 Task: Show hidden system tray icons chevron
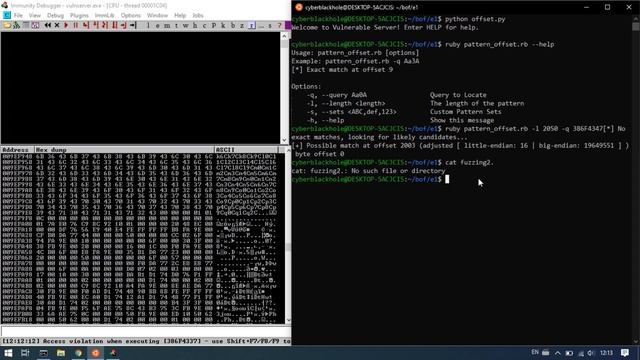(x=558, y=353)
